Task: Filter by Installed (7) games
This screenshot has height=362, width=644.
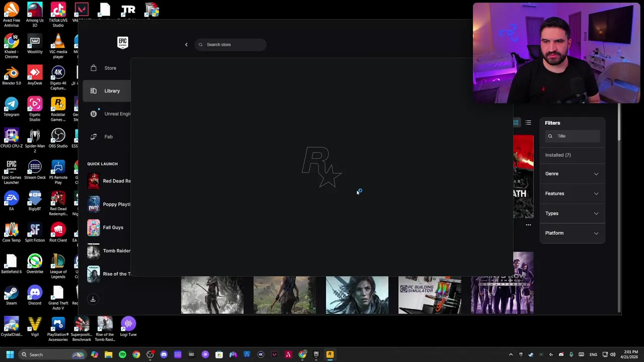Action: 558,155
